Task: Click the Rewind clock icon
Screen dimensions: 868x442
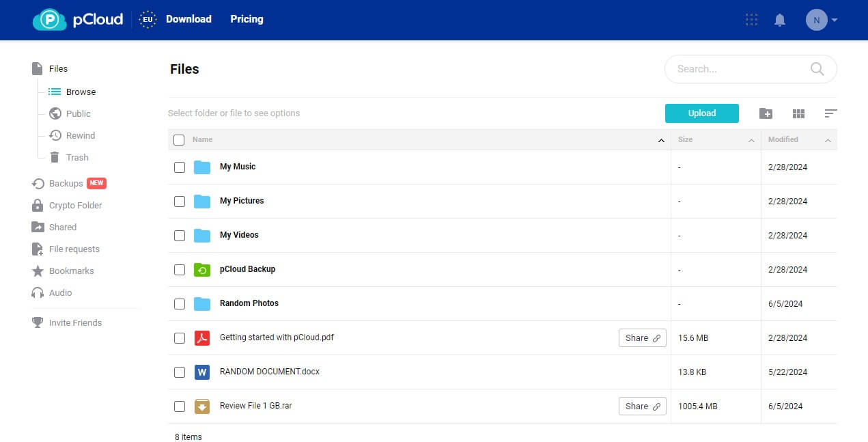Action: point(55,135)
